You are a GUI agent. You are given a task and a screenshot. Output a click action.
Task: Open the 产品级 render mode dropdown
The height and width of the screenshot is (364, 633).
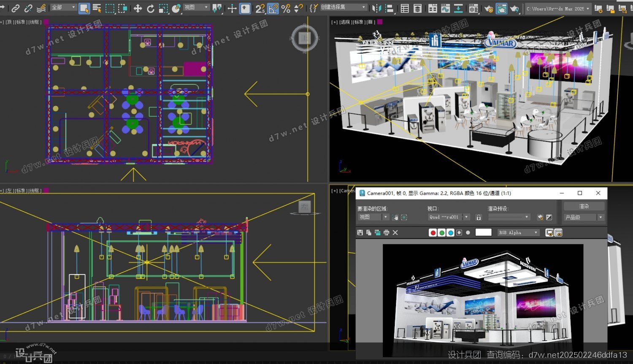coord(584,217)
